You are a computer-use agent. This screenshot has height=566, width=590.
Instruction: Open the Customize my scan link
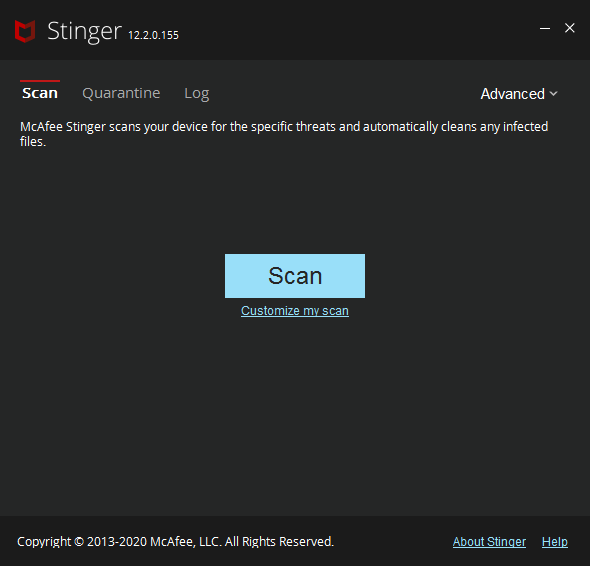click(x=295, y=311)
